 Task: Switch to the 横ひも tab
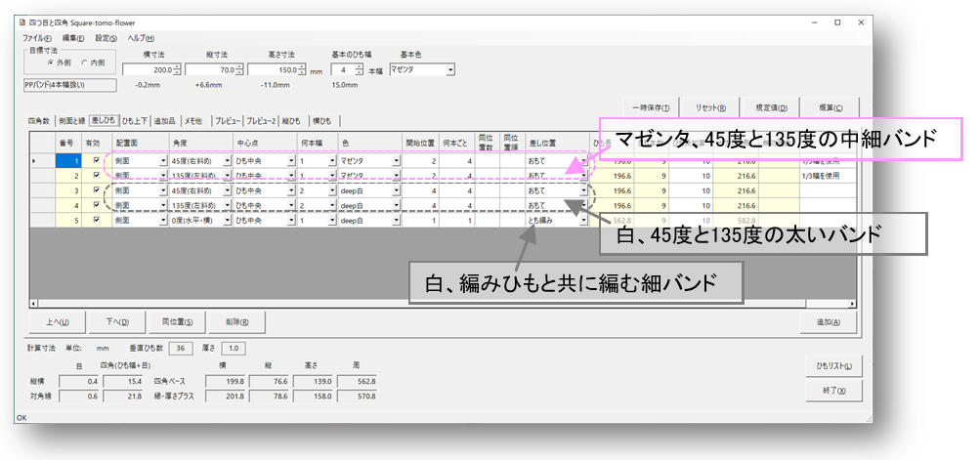tap(322, 121)
